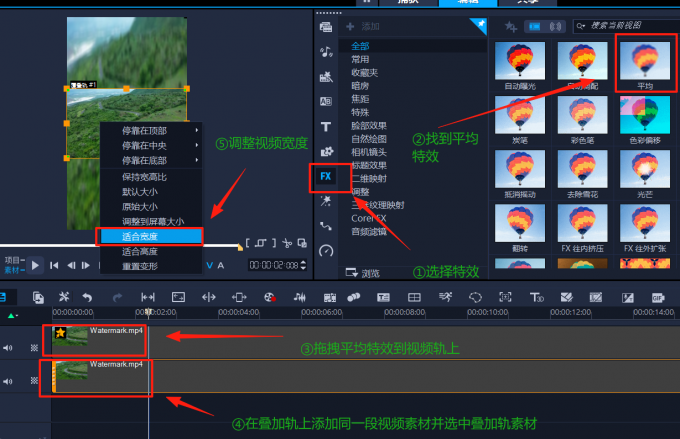Select the 暗房 filter category

(x=360, y=86)
